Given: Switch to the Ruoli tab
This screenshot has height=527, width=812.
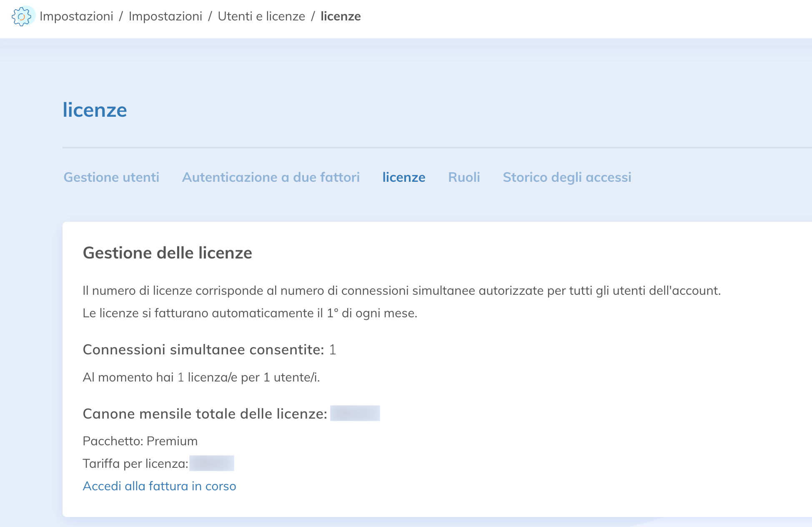Looking at the screenshot, I should [464, 177].
